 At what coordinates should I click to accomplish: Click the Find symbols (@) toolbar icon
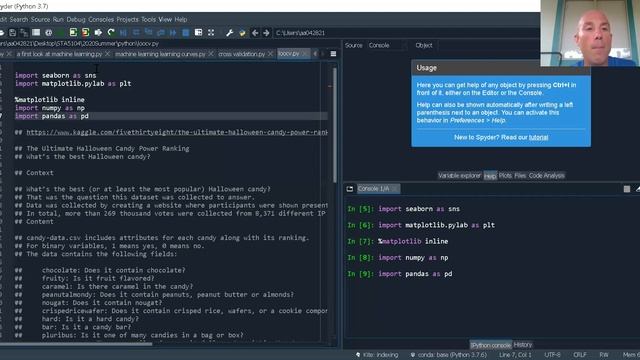point(49,33)
